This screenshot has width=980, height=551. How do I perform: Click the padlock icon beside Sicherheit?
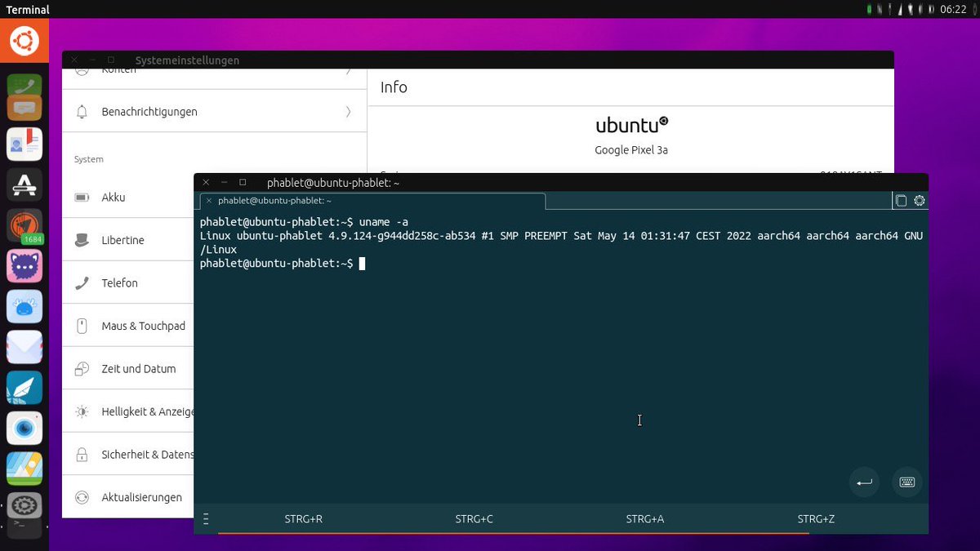click(82, 455)
